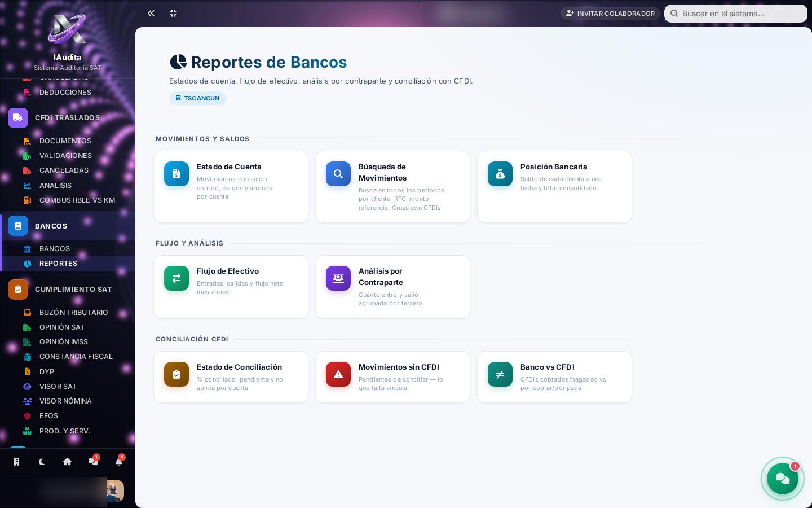Expand the CUMPLIMIENTO SAT section

coord(68,290)
